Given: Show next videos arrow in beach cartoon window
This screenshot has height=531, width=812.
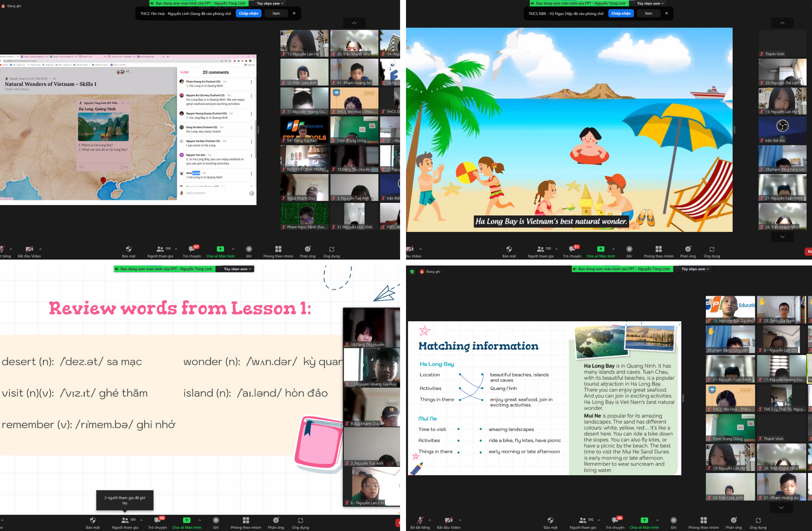Looking at the screenshot, I should 782,237.
